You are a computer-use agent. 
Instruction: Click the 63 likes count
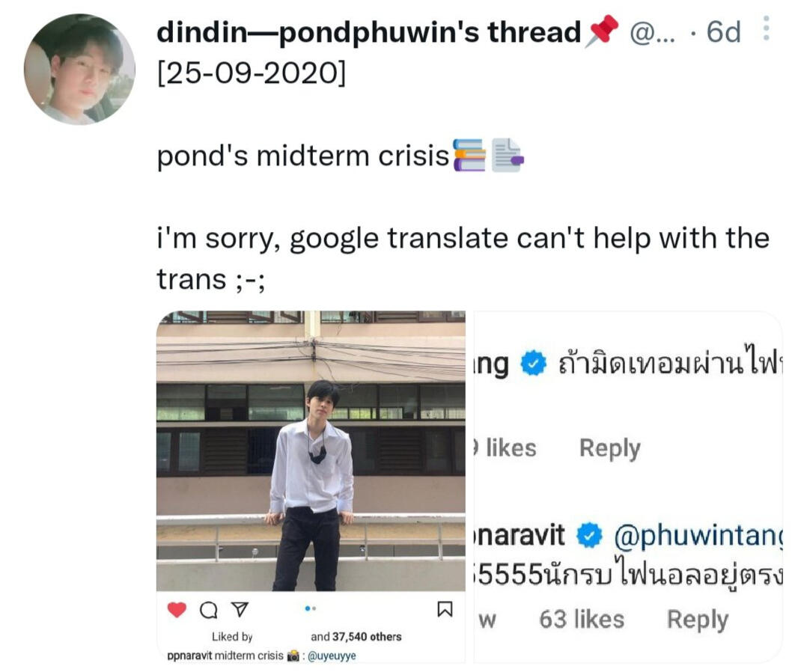[x=582, y=620]
